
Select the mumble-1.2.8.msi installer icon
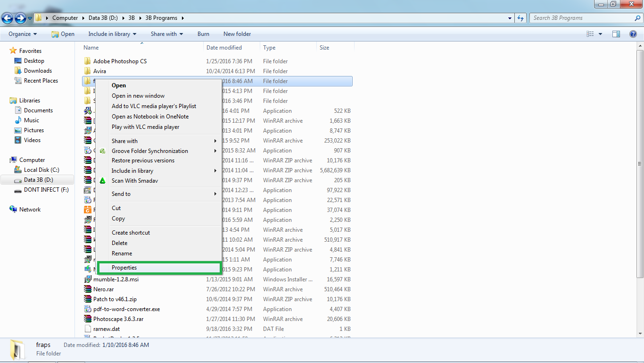click(x=88, y=279)
